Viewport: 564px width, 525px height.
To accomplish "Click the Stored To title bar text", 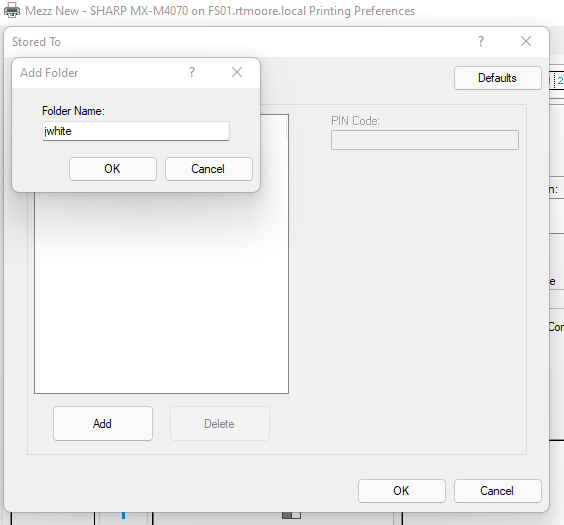I will pyautogui.click(x=36, y=42).
